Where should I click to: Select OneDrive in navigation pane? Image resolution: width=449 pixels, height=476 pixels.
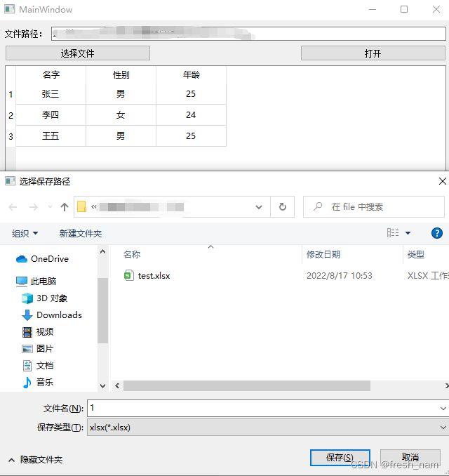pyautogui.click(x=43, y=259)
